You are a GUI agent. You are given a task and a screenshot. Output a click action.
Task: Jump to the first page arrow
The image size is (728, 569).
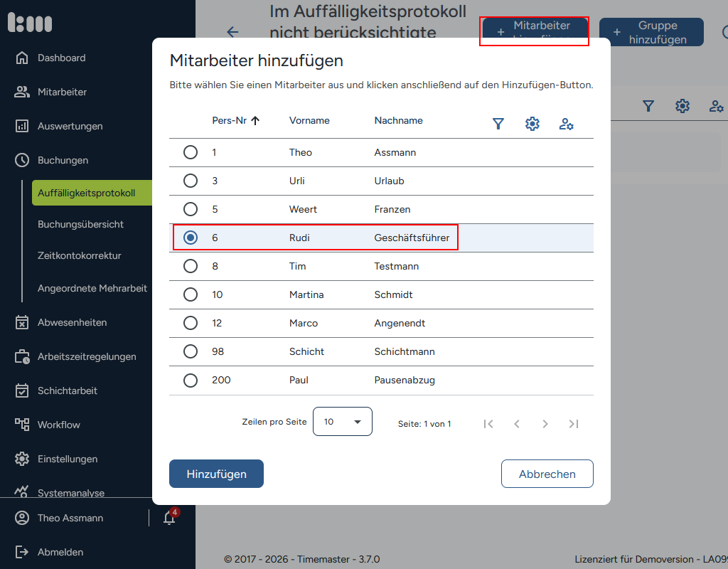(x=488, y=424)
